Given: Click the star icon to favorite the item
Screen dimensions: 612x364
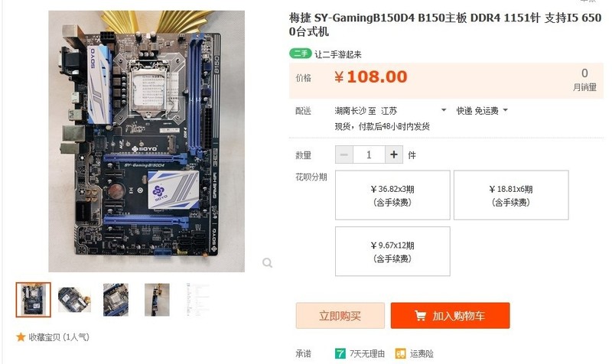Looking at the screenshot, I should (x=21, y=337).
